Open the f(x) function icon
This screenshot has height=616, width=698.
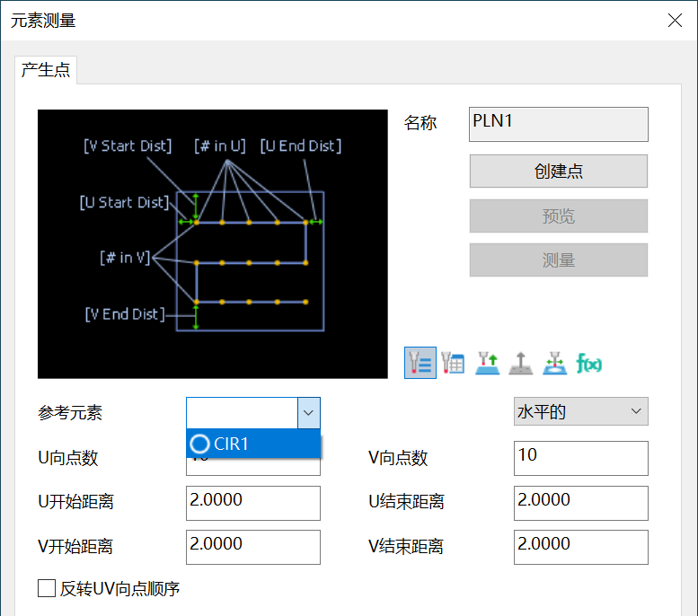point(588,363)
